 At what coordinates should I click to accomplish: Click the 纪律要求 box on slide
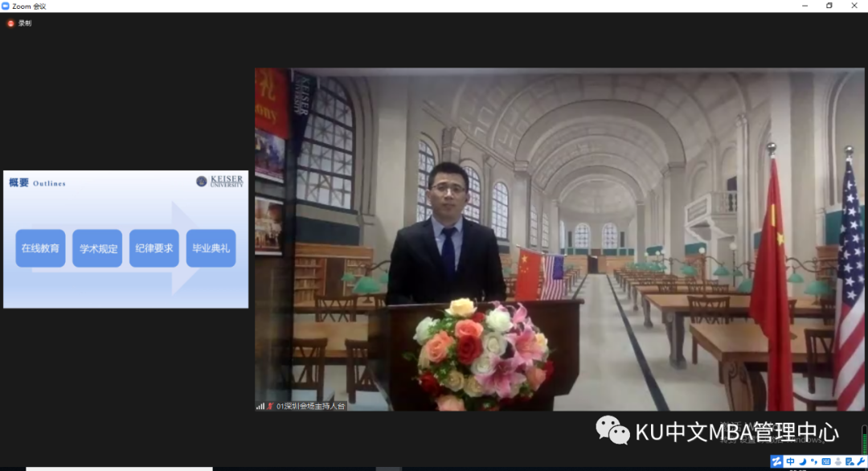[x=154, y=248]
